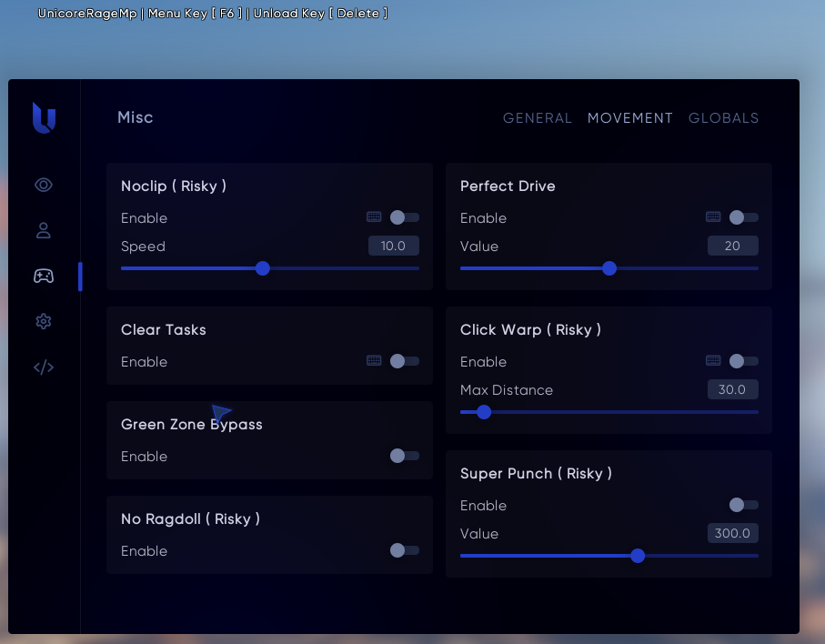Toggle the Noclip Enable switch
Viewport: 825px width, 644px height.
pos(405,217)
